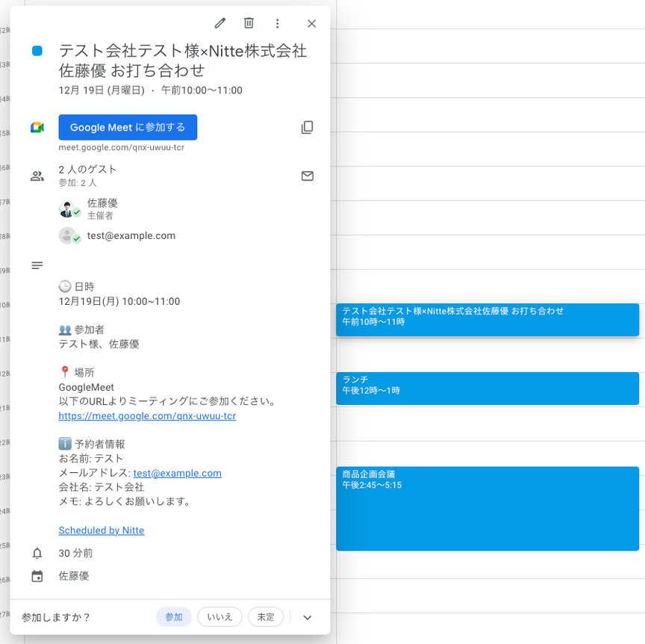Click the 📍 場所 heading in description
The image size is (645, 644).
[x=76, y=372]
